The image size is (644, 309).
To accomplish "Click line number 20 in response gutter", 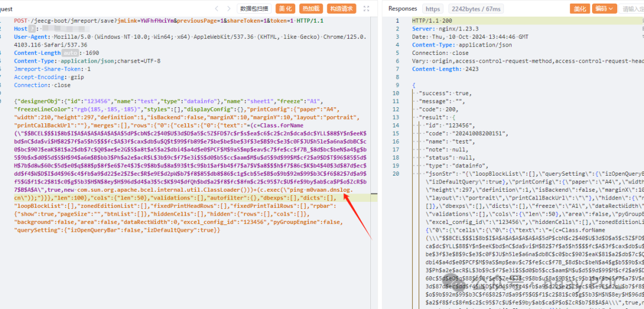I will click(396, 174).
